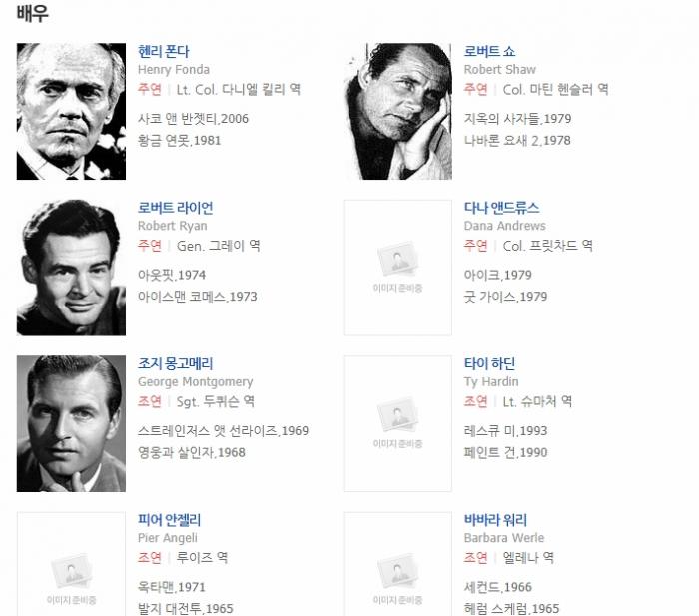699x616 pixels.
Task: Open the 헨리 폰다 actor page
Action: click(164, 52)
